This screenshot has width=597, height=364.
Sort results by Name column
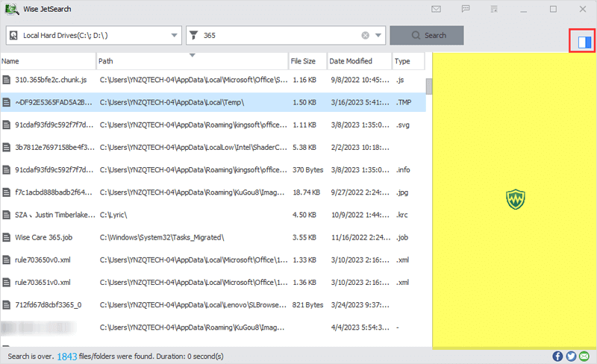click(48, 61)
